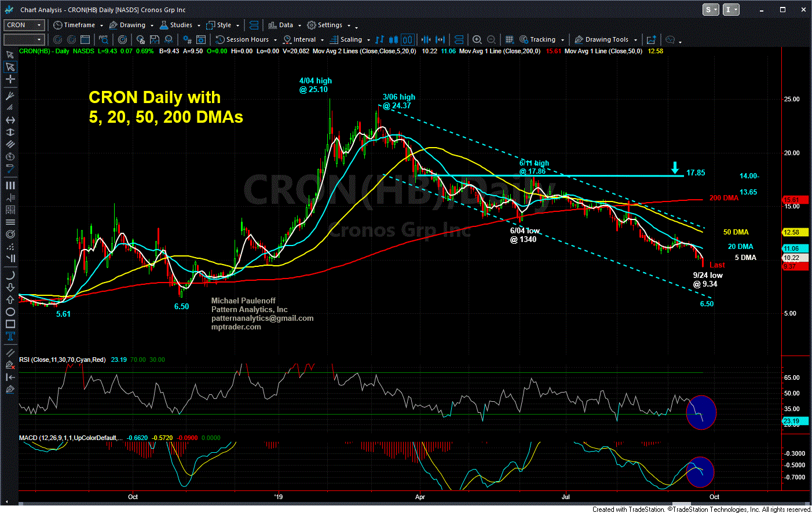Click the MACD study status label
812x513 pixels.
tap(71, 438)
